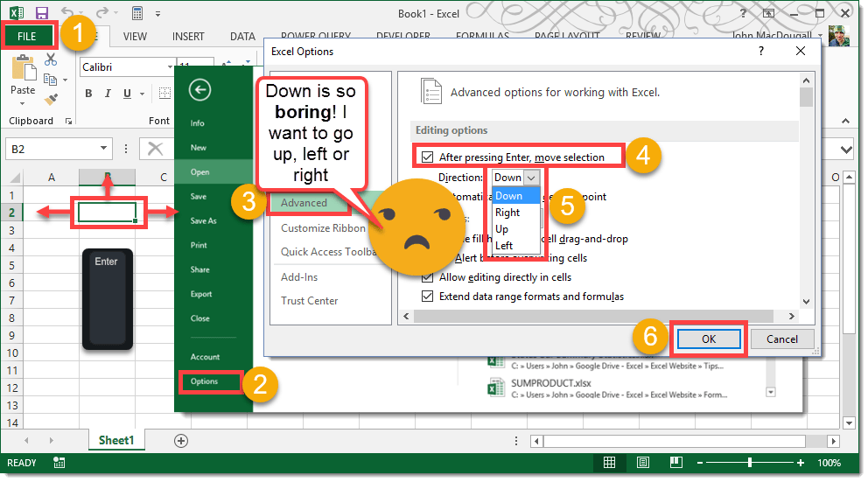This screenshot has width=868, height=482.
Task: Click the zoom in plus icon
Action: 801,463
